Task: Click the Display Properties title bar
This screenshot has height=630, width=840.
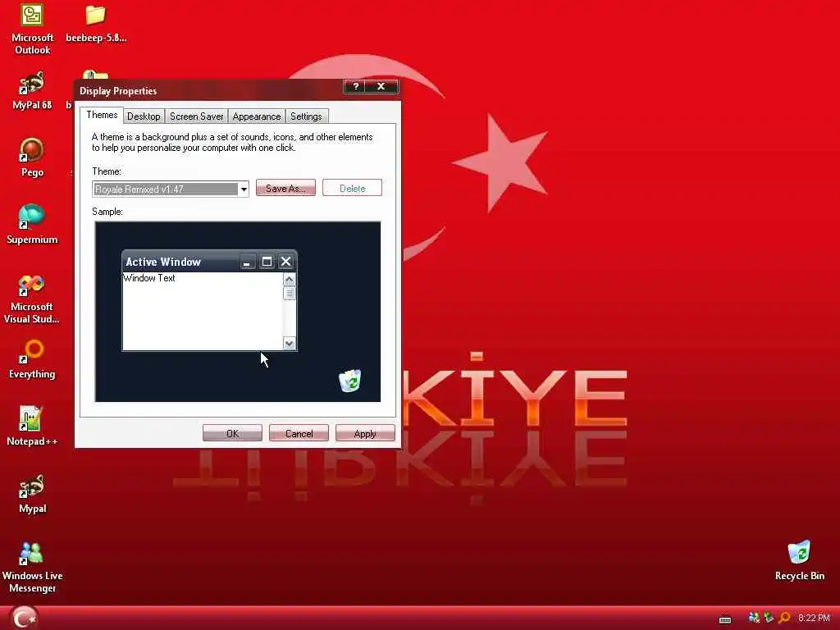Action: click(x=209, y=90)
